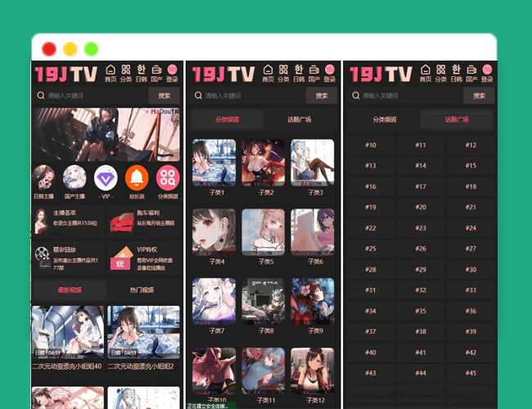Click the 首页 home icon in the left panel

coord(109,74)
